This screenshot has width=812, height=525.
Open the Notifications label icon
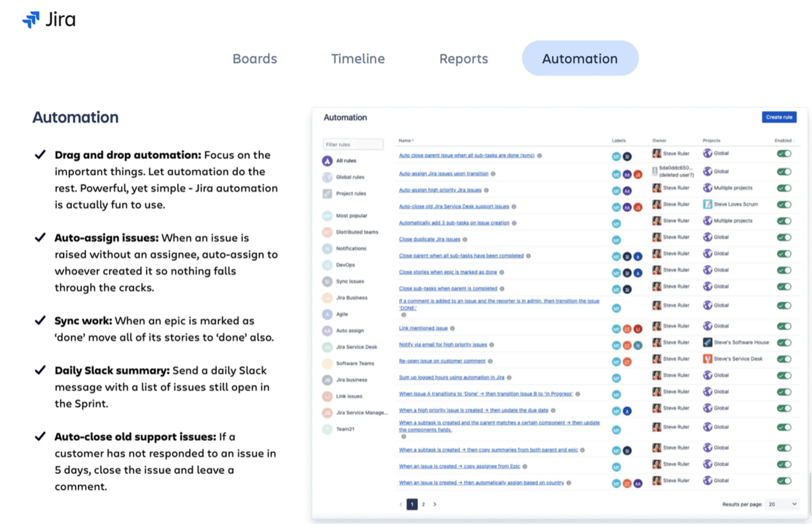327,249
